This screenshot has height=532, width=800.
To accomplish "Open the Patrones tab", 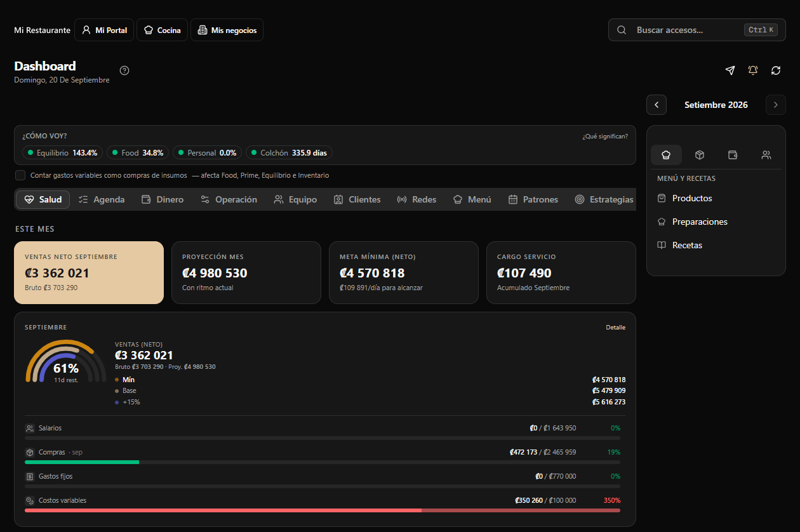I will click(533, 199).
